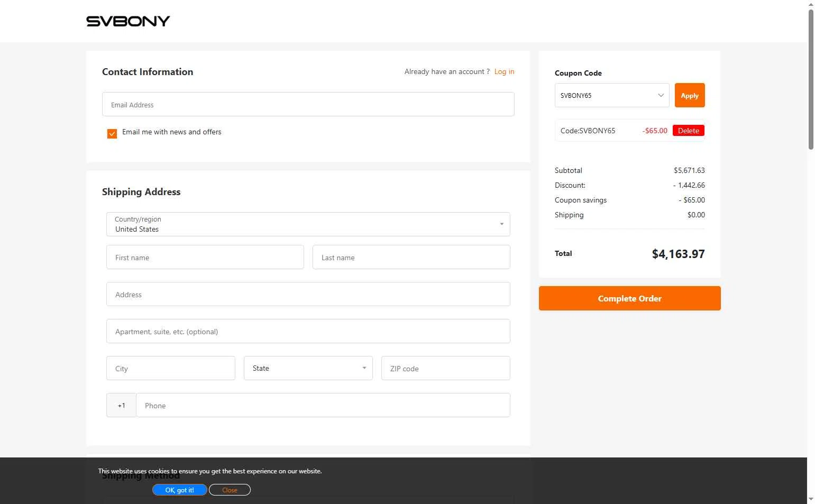Screen dimensions: 815x504
Task: Click the +1 country code box
Action: pos(121,405)
